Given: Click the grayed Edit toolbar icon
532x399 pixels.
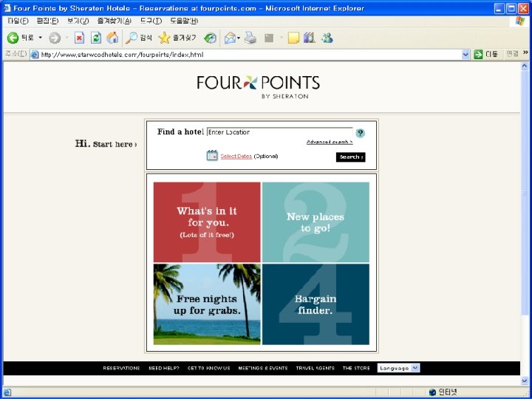Looking at the screenshot, I should [x=269, y=38].
